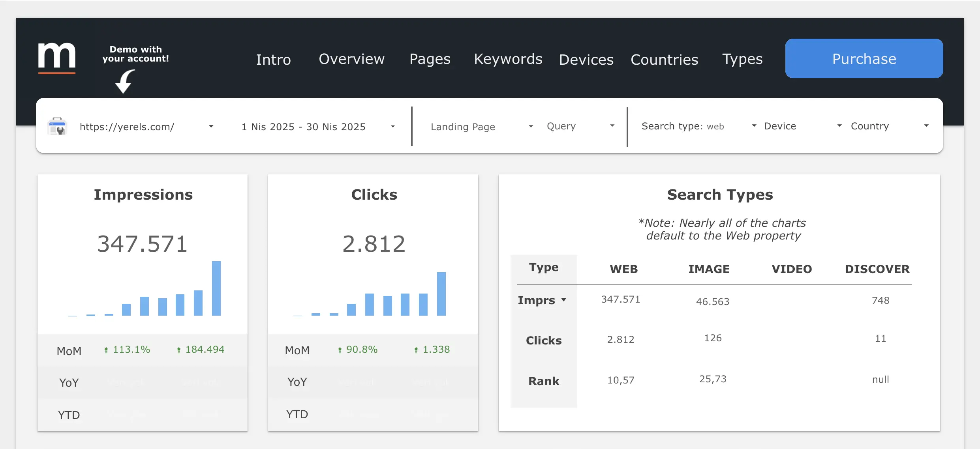980x449 pixels.
Task: Open the Search type web dropdown
Action: (x=754, y=126)
